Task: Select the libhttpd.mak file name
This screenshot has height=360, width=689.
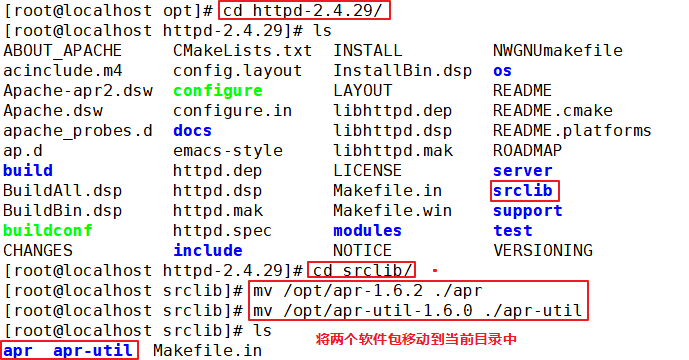Action: (x=393, y=151)
